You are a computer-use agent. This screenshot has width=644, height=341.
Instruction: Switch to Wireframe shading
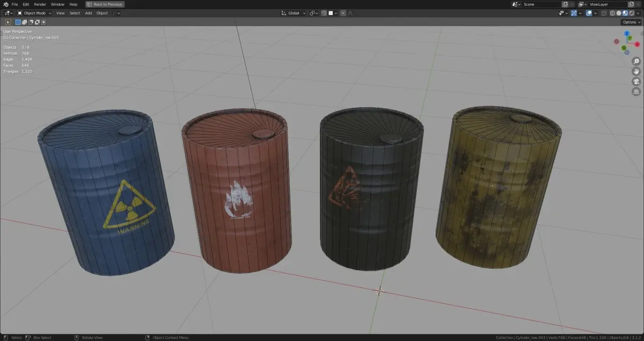[x=613, y=13]
